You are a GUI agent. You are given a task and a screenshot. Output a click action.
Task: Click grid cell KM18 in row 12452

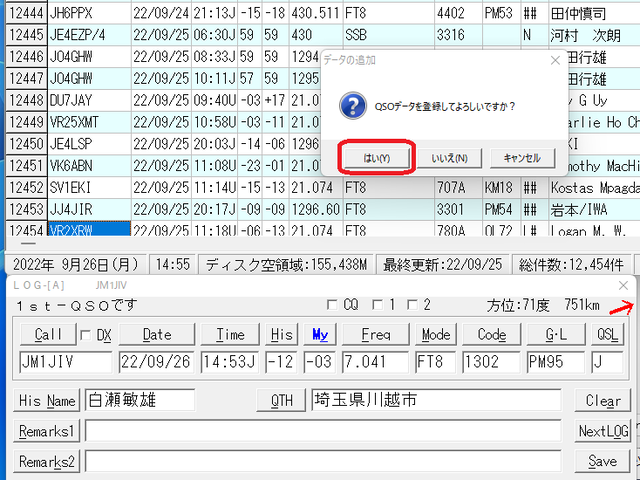[501, 188]
